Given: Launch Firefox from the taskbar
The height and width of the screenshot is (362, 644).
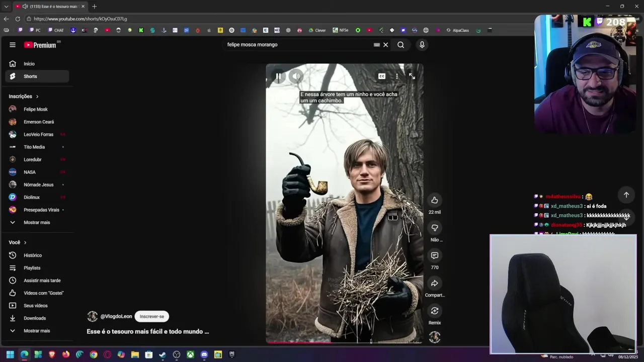Looking at the screenshot, I should pos(66,354).
